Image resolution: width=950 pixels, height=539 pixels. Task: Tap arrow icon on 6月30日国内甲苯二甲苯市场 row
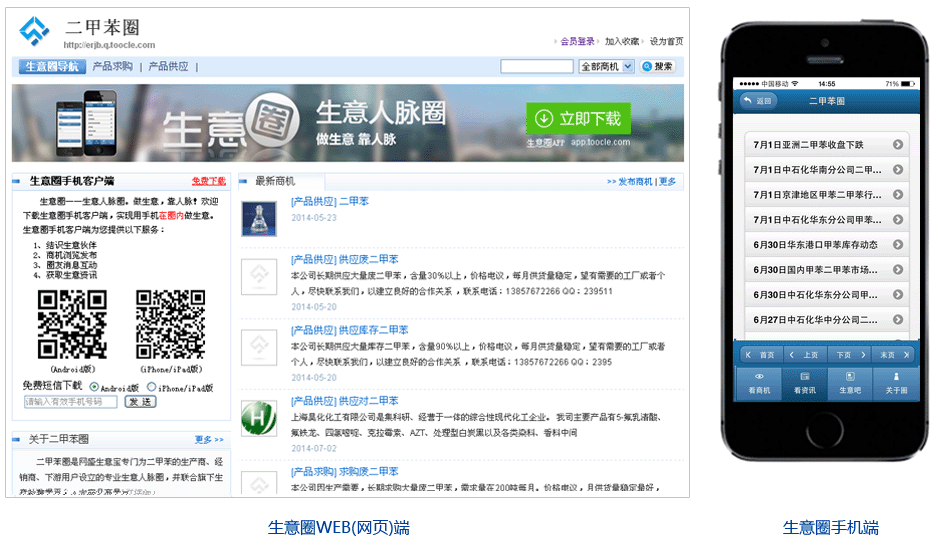tap(898, 270)
